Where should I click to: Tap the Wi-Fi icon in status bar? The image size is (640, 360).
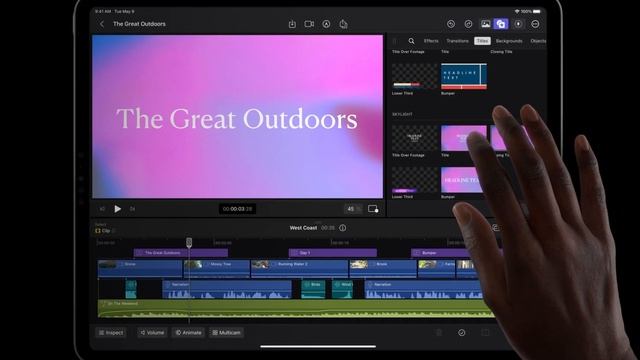(x=517, y=11)
